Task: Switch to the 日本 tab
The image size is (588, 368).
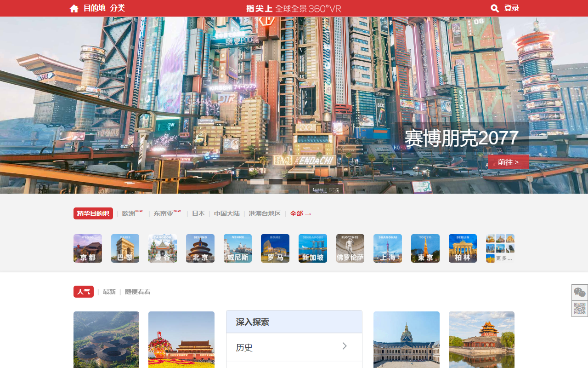Action: pos(198,213)
